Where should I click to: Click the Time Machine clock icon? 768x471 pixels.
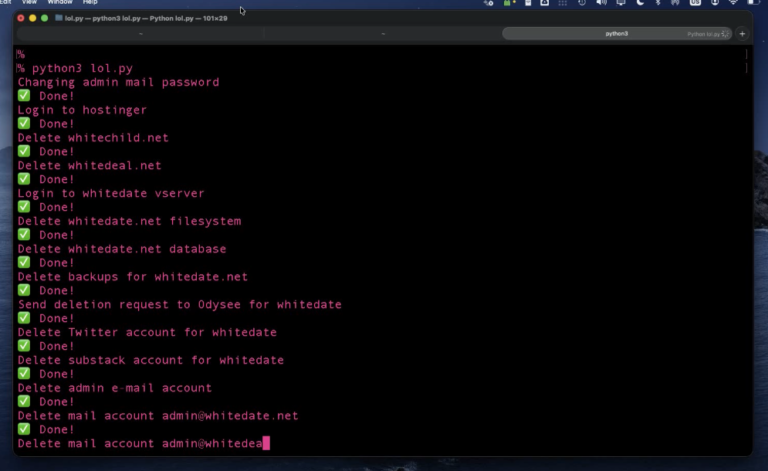click(582, 3)
